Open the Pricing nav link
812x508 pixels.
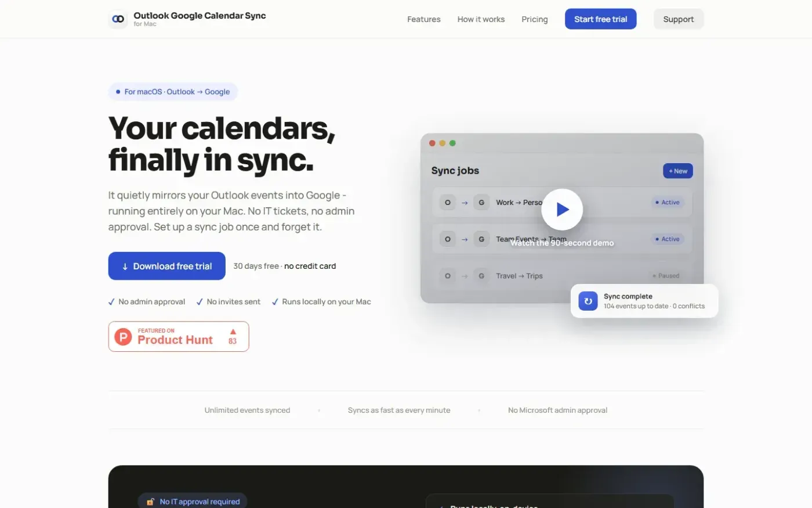(x=535, y=19)
